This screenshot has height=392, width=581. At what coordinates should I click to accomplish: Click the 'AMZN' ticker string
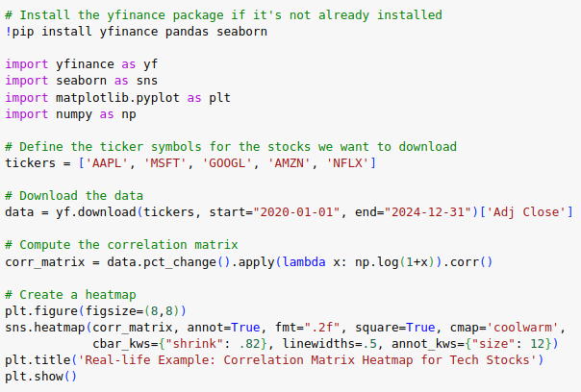289,163
